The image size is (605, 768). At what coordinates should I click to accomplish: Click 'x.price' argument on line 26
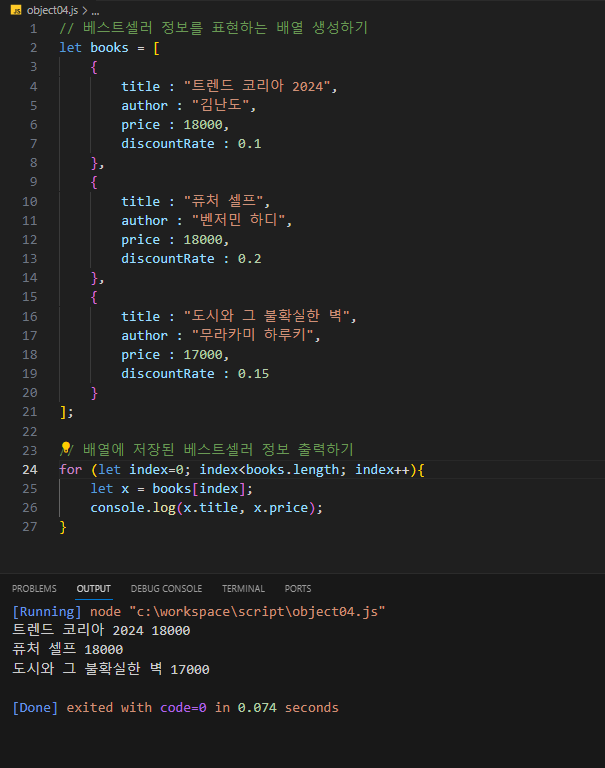point(281,508)
